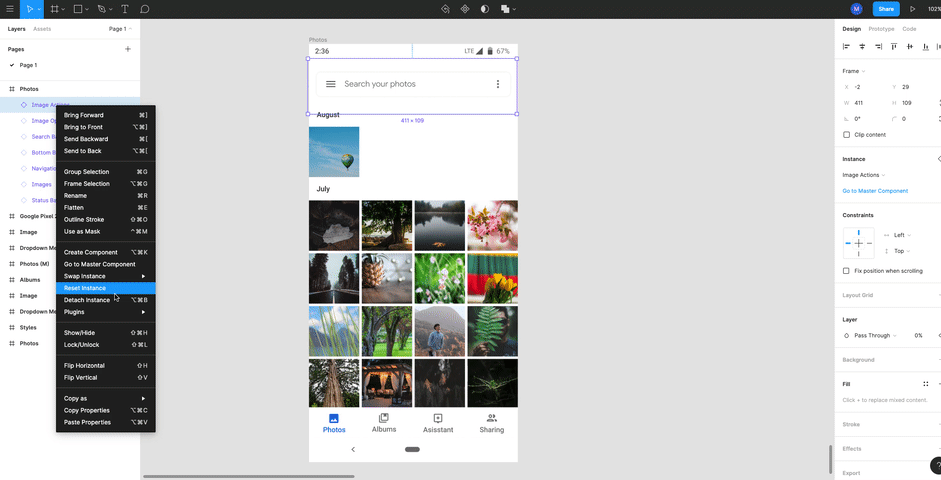
Task: Click Align horizontal centers icon
Action: [862, 47]
